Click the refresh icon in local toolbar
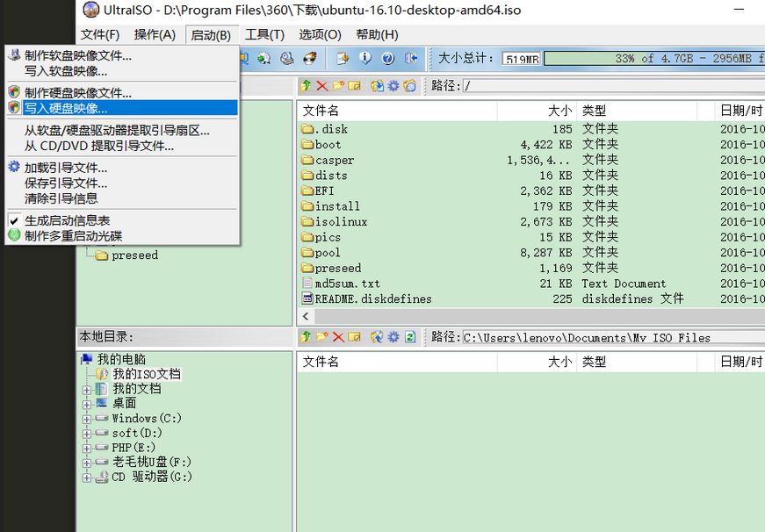Viewport: 765px width, 532px height. pos(410,336)
